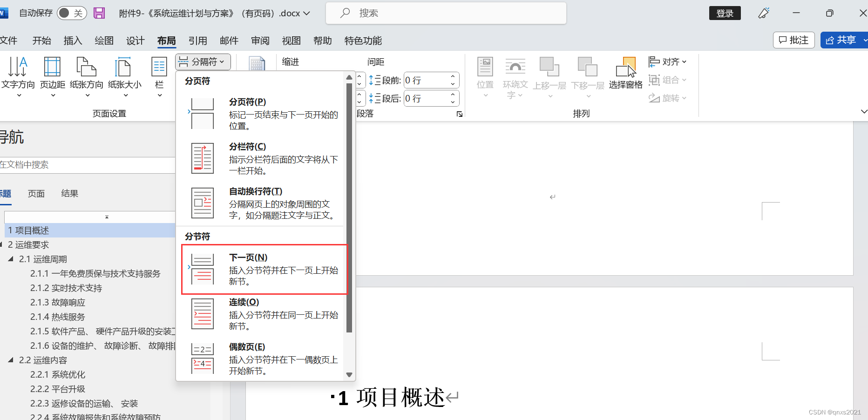This screenshot has width=868, height=420.
Task: Click the Save icon in title bar
Action: coord(99,13)
